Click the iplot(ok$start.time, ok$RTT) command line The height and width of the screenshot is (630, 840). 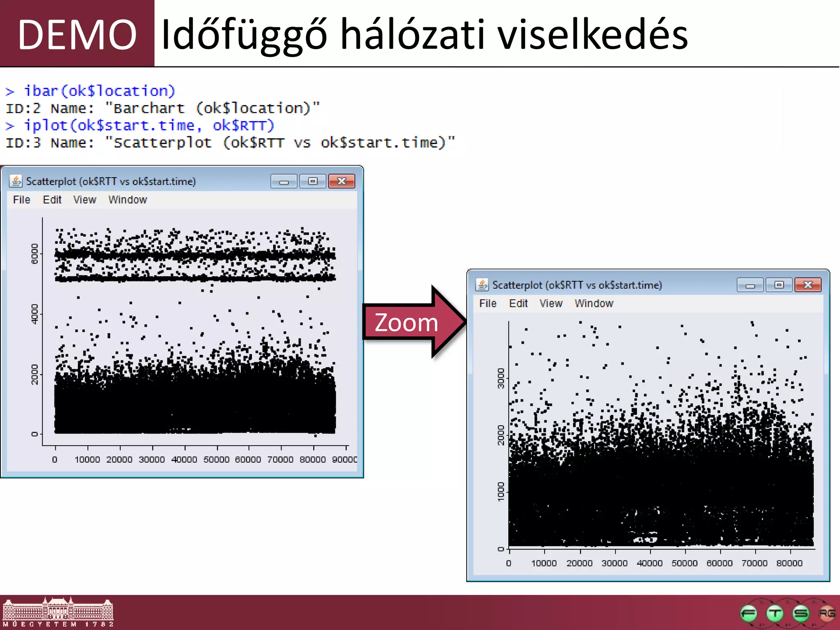pos(140,125)
